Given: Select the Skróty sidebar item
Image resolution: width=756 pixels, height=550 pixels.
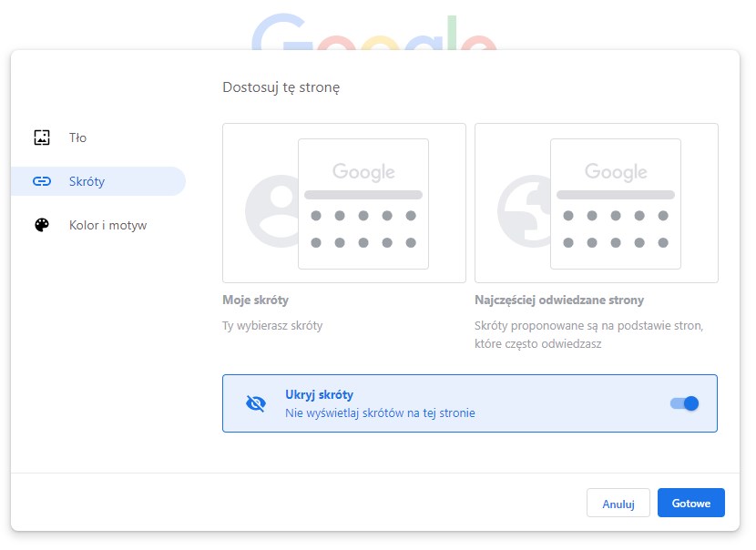Looking at the screenshot, I should [x=98, y=181].
